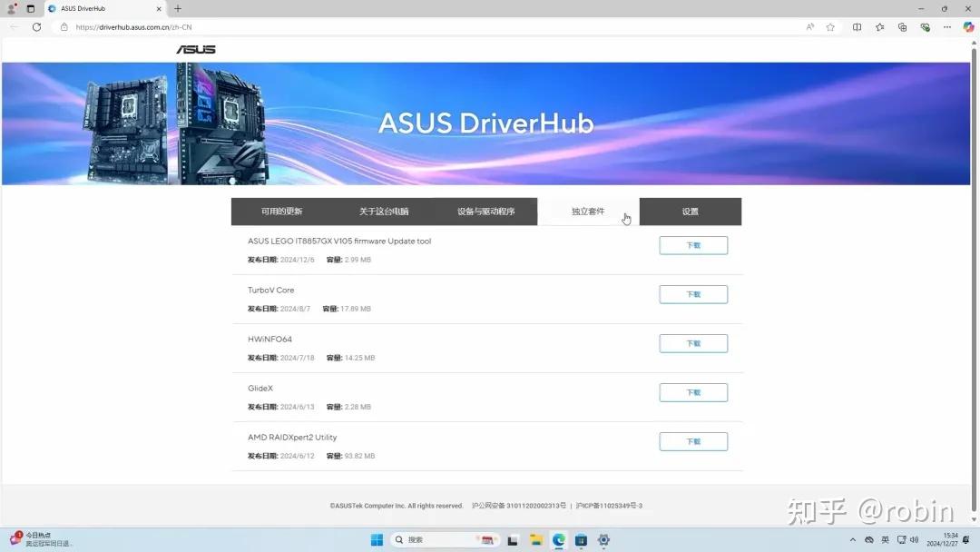
Task: Reload the DriverHub page
Action: point(36,27)
